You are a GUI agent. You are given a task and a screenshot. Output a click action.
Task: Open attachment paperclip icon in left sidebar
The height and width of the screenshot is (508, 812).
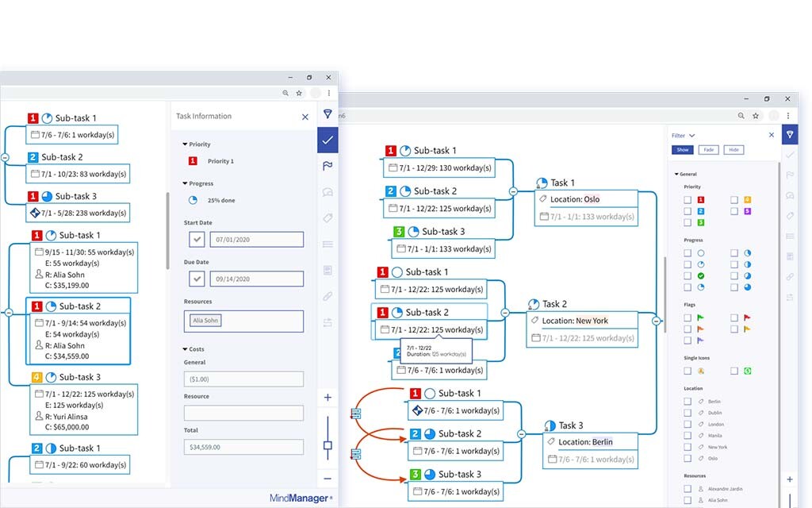point(327,296)
